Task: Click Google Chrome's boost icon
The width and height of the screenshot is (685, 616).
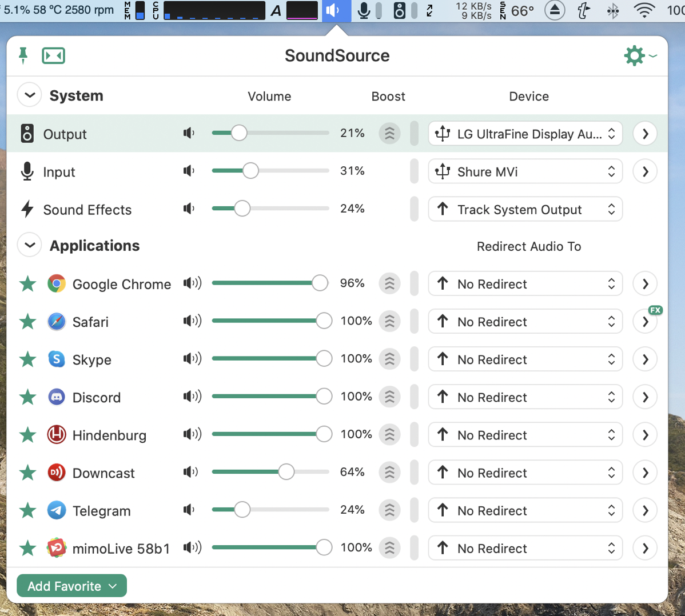Action: [x=389, y=284]
